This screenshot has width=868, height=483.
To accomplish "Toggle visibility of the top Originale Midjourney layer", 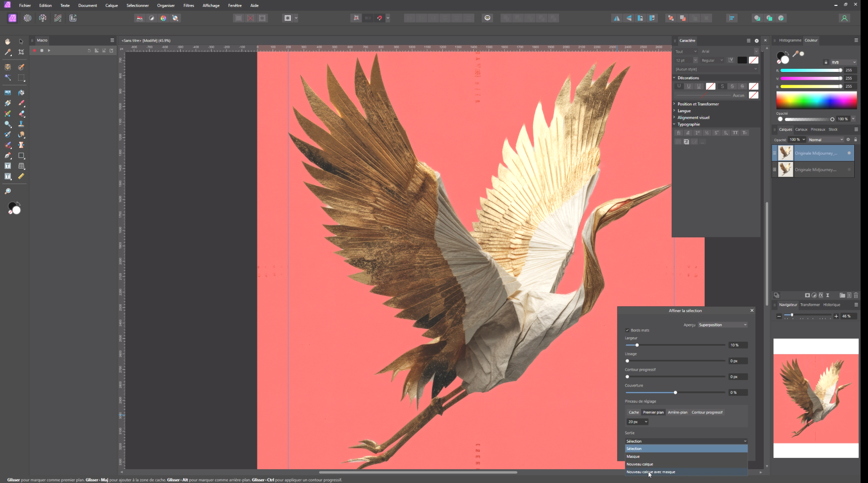I will 849,153.
